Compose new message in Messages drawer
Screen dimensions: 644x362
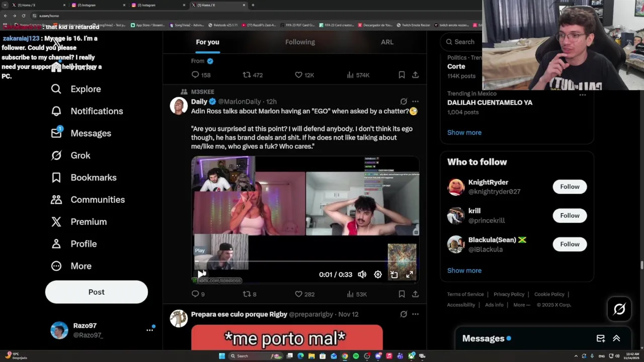(601, 338)
